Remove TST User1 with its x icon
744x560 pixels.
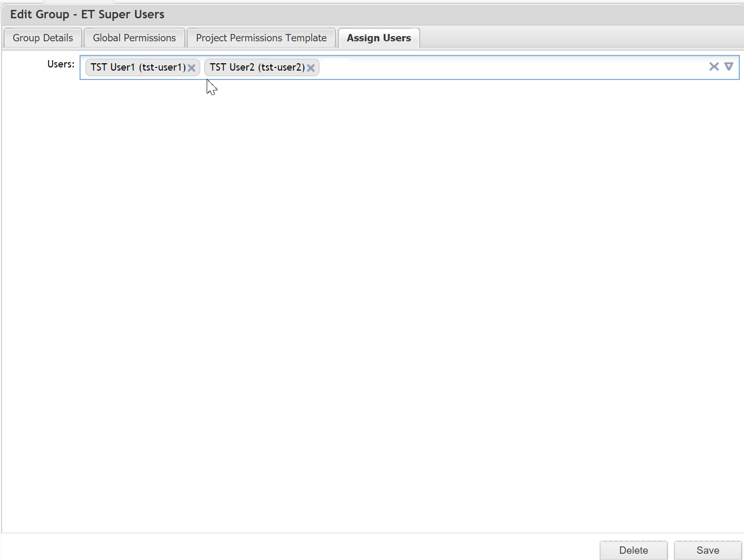[191, 68]
